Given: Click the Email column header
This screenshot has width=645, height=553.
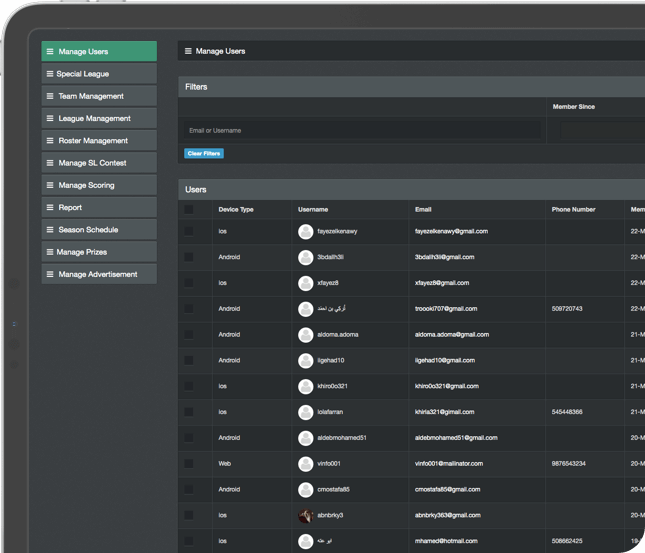Looking at the screenshot, I should click(423, 209).
